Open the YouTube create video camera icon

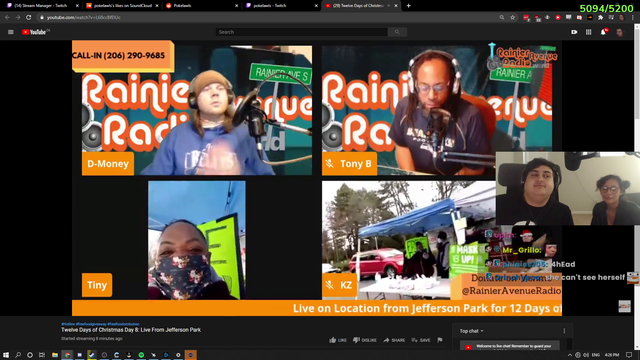(x=574, y=32)
